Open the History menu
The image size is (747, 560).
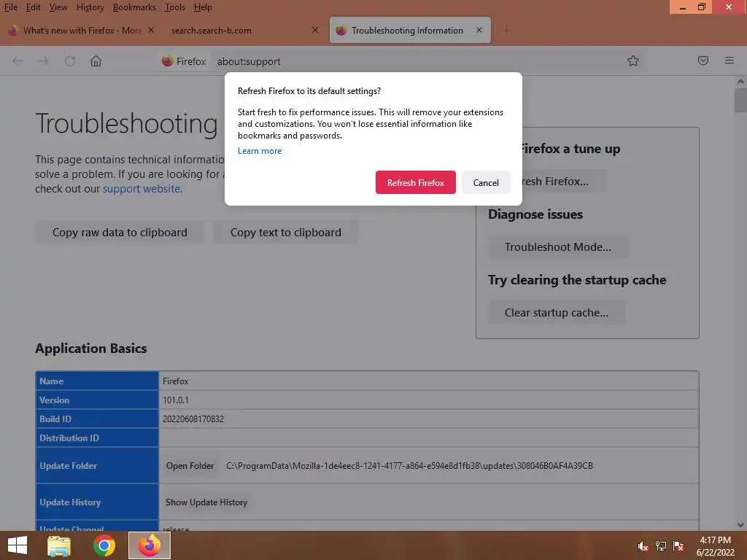point(90,7)
